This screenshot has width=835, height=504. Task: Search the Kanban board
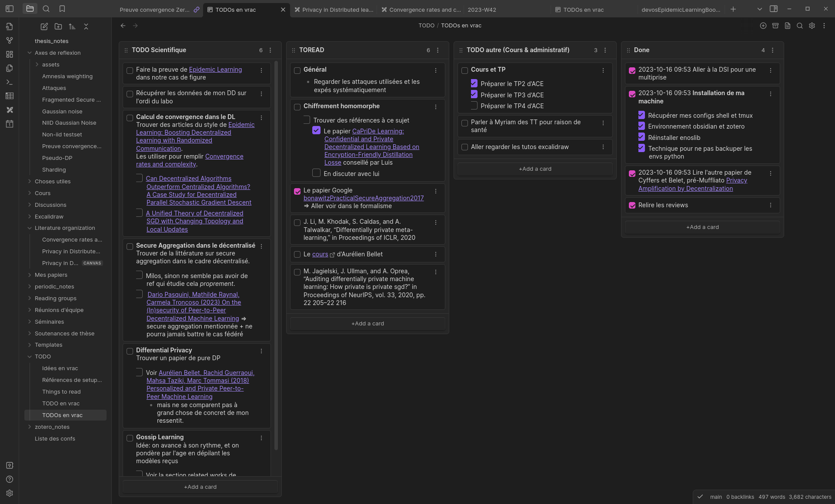pyautogui.click(x=799, y=26)
